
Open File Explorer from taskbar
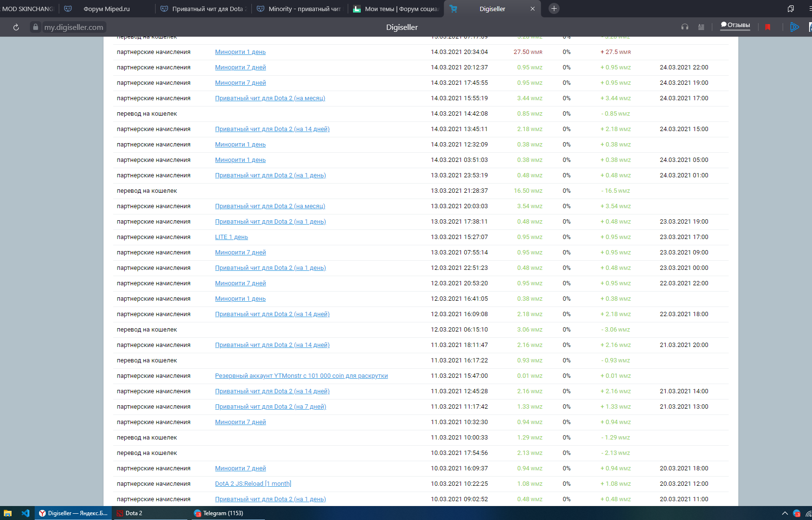pos(8,513)
